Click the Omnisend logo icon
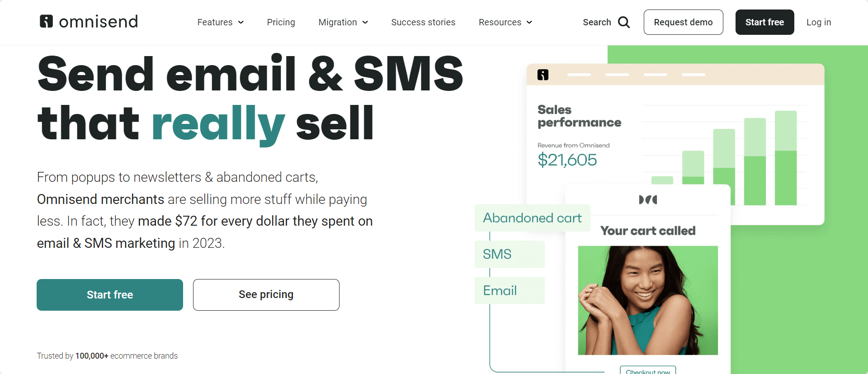The width and height of the screenshot is (868, 374). 46,21
